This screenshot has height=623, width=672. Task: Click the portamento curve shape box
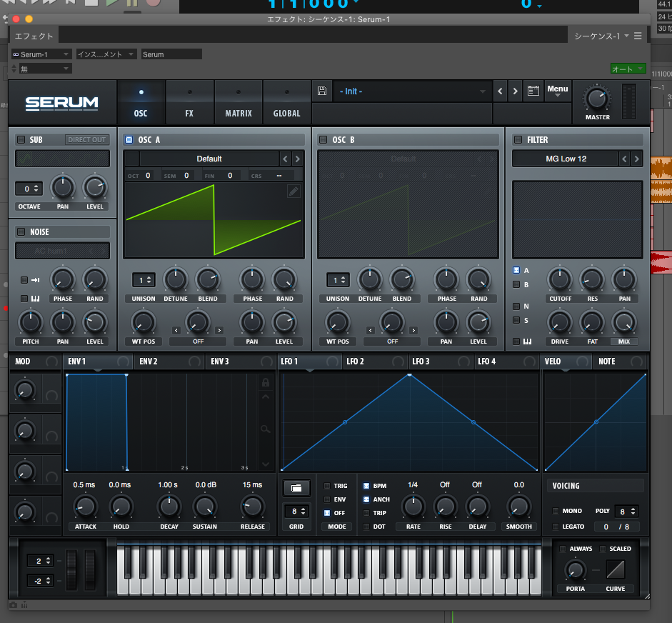point(616,570)
